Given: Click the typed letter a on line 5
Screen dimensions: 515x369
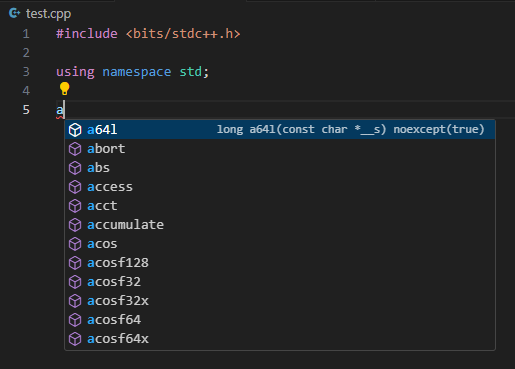Looking at the screenshot, I should coord(60,110).
